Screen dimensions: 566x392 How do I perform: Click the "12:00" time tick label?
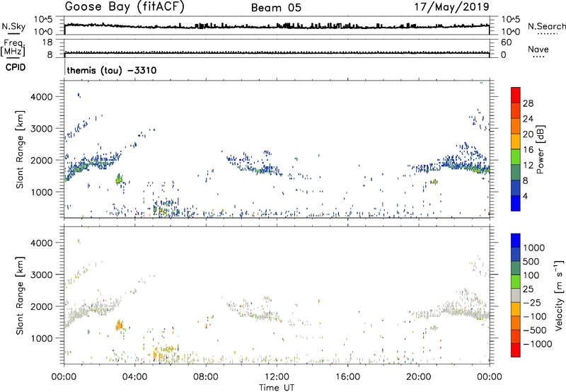coord(277,377)
